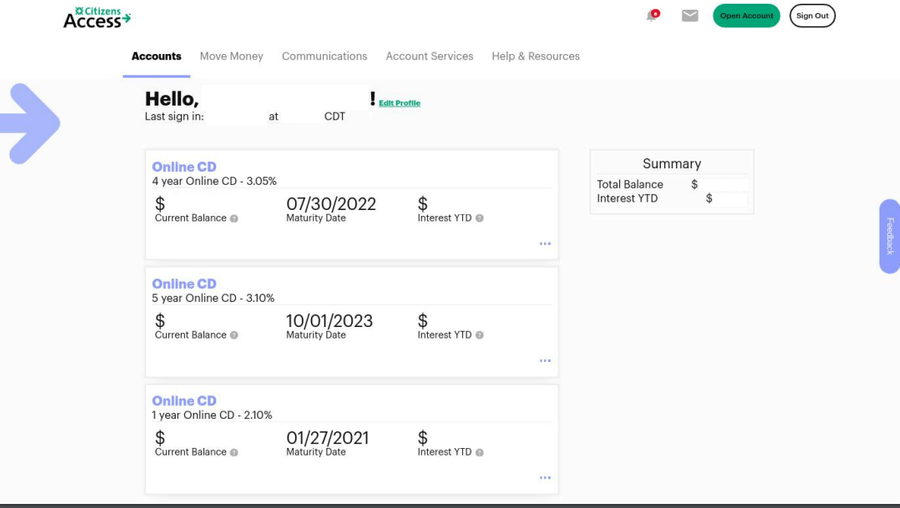Image resolution: width=900 pixels, height=508 pixels.
Task: Click the Citizens Access logo
Action: tap(97, 17)
